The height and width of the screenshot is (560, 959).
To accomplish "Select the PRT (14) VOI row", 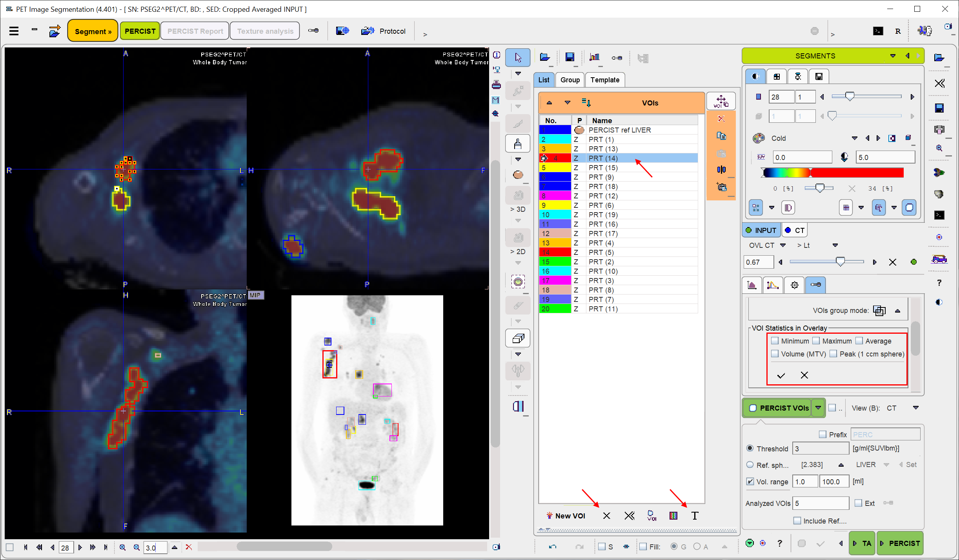I will (x=618, y=158).
